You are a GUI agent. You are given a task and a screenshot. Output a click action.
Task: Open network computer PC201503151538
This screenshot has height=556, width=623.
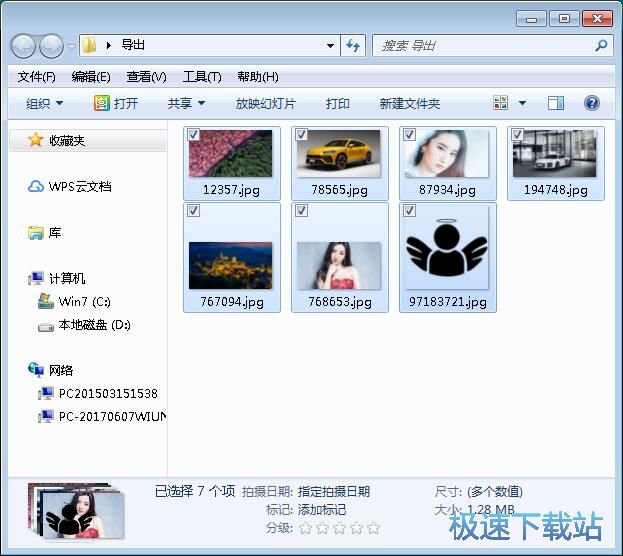click(108, 393)
